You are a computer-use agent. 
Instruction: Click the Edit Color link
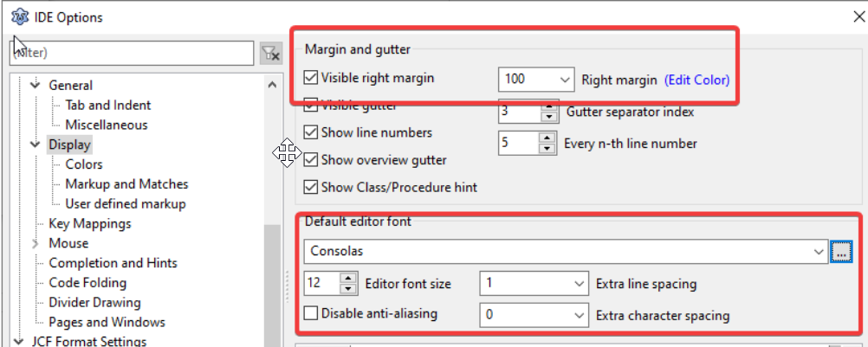click(x=697, y=80)
